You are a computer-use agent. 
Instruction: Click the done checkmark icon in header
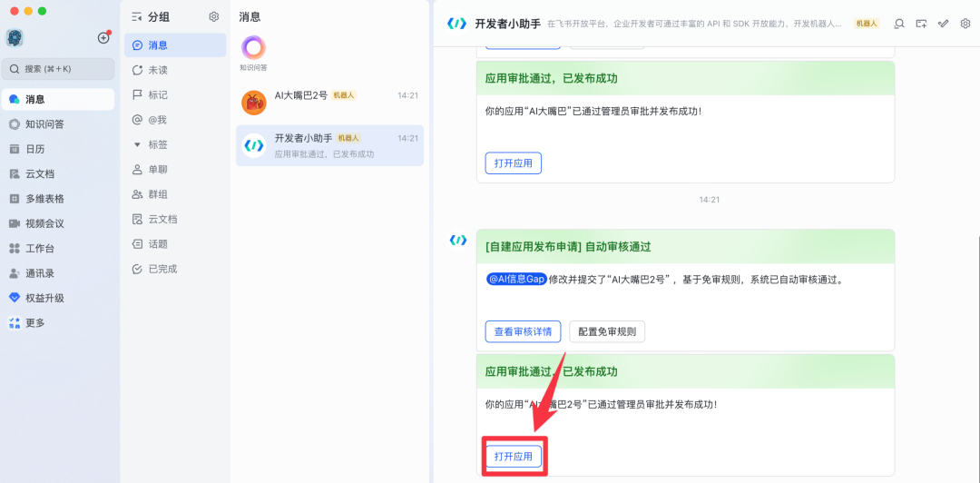pos(944,24)
